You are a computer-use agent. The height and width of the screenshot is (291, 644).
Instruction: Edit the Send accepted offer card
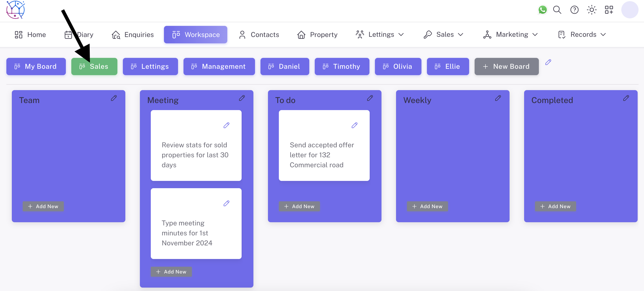[x=354, y=125]
